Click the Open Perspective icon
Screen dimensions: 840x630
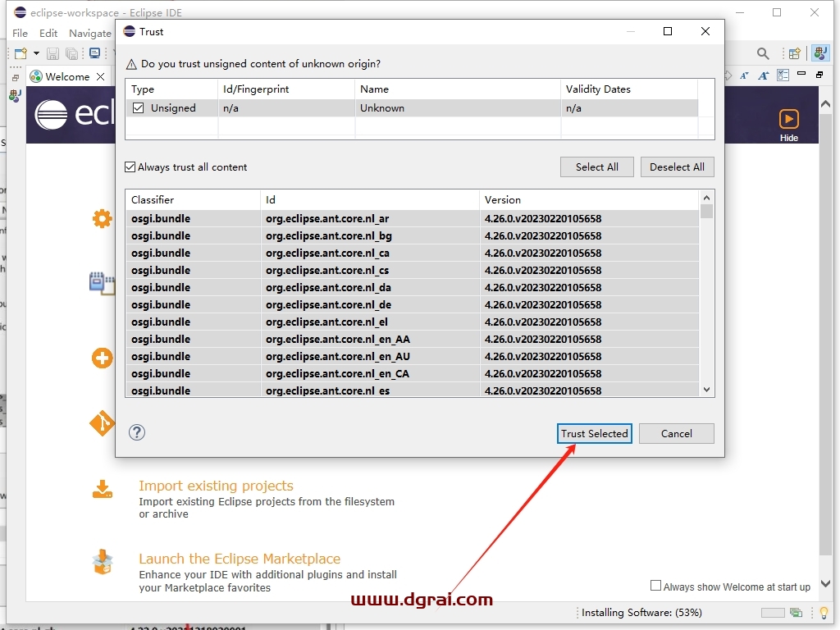click(x=794, y=53)
